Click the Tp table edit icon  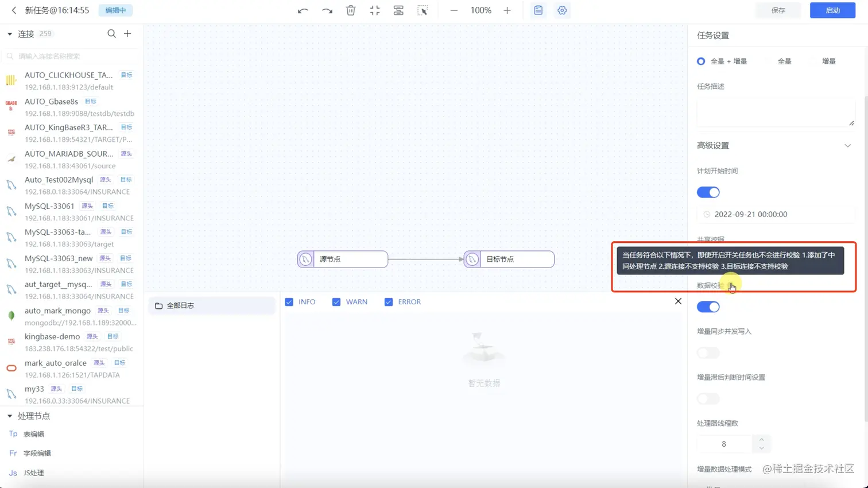click(x=13, y=434)
